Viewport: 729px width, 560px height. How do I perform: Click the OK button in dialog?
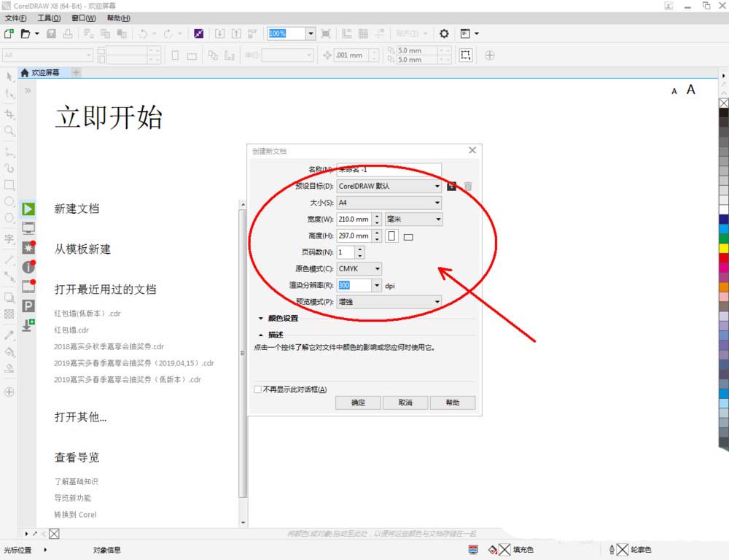pyautogui.click(x=358, y=402)
